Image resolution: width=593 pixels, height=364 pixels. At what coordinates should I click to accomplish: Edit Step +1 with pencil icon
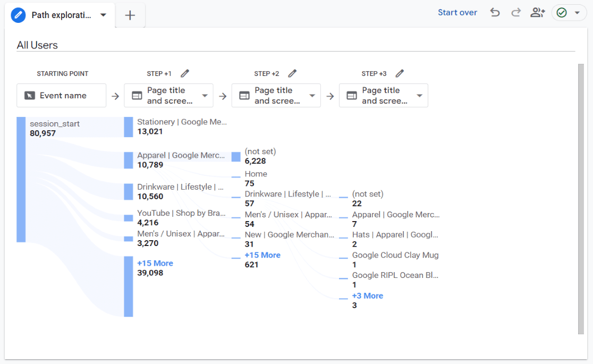(185, 73)
